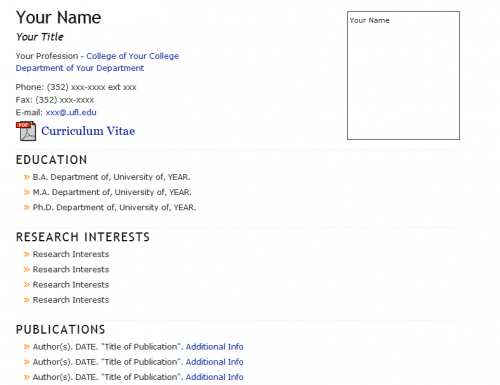This screenshot has width=500, height=385.
Task: Click the Your Profession text
Action: pyautogui.click(x=47, y=56)
